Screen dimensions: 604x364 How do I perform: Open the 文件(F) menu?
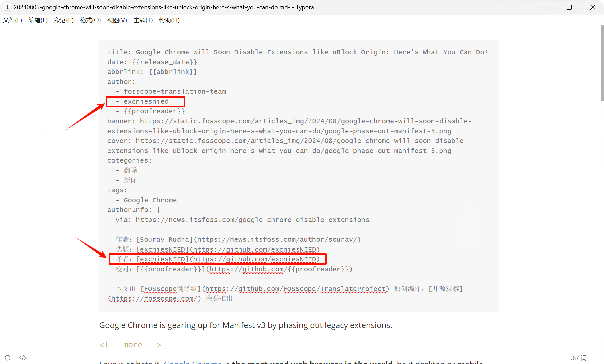[x=13, y=20]
